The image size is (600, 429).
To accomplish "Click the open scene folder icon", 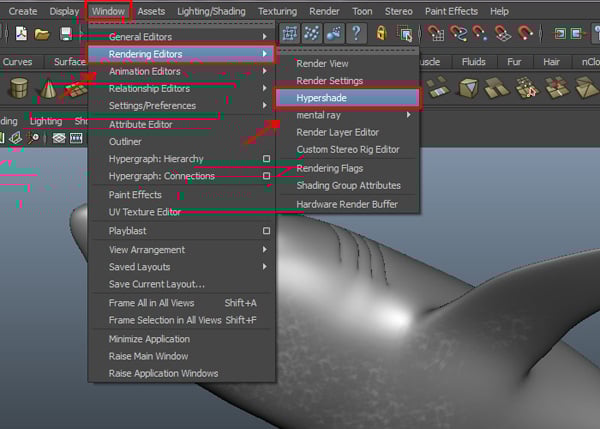I will (41, 34).
